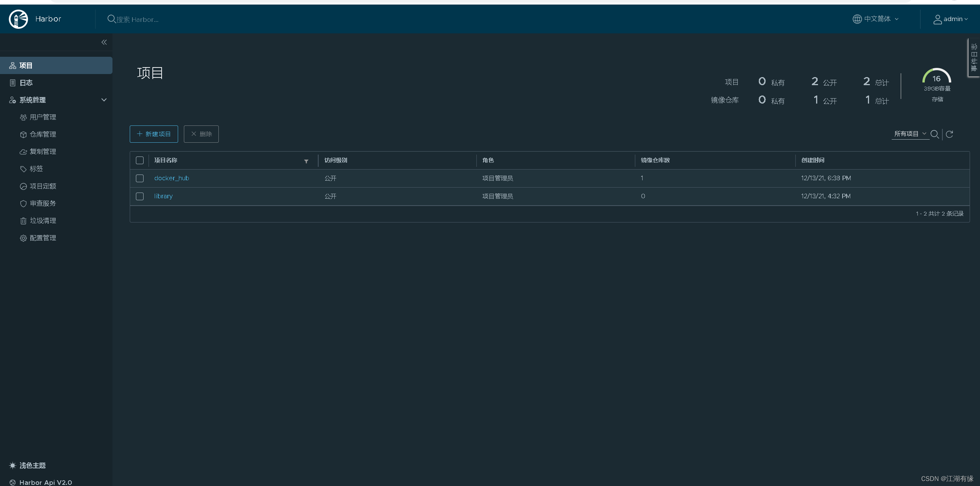Click the filter icon in 项目名称 column
The width and height of the screenshot is (980, 486).
pos(306,161)
